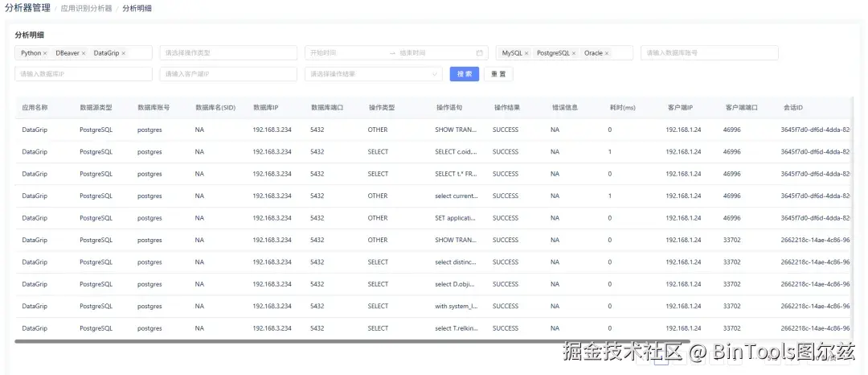
Task: Focus the 请输入数据库账号 input
Action: click(710, 53)
